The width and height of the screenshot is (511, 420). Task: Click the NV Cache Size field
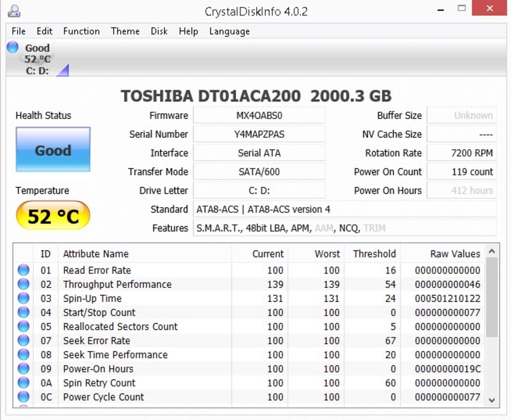pos(462,134)
